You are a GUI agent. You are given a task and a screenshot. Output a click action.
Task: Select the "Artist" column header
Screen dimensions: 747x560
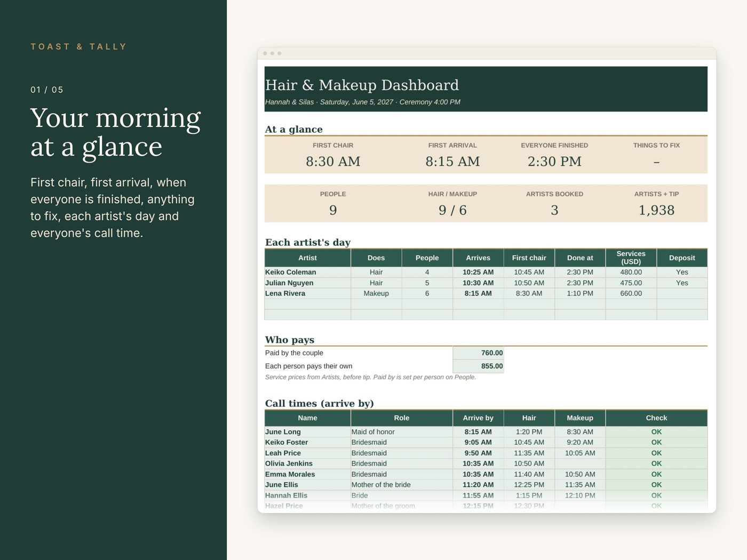pos(308,258)
